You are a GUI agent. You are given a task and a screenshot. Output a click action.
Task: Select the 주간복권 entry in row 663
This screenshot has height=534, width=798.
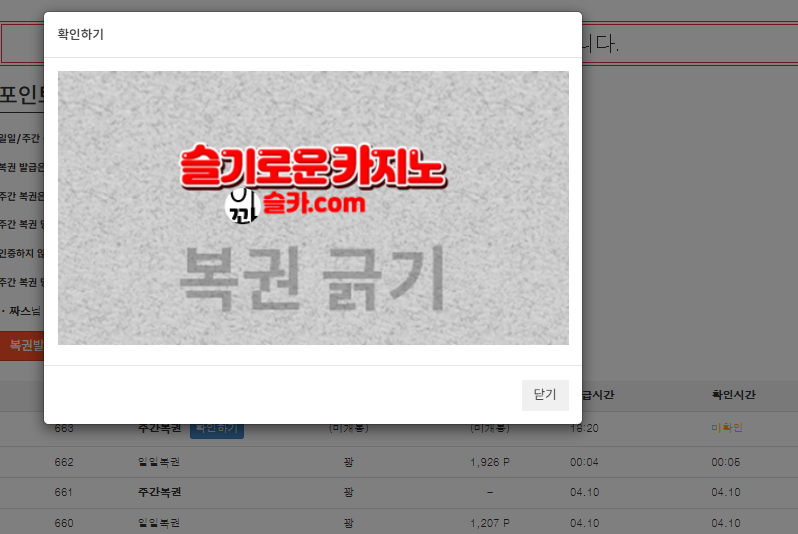coord(159,428)
